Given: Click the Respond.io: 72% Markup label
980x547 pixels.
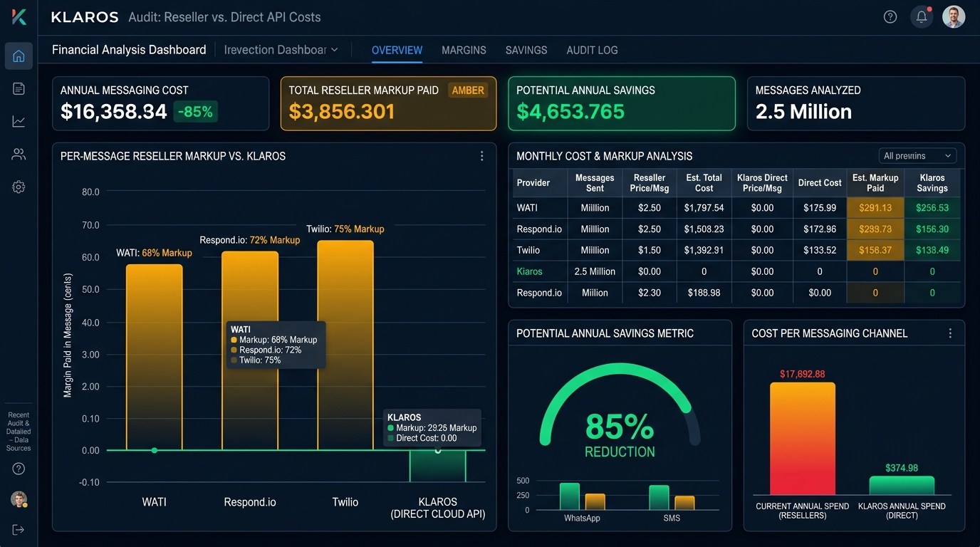Looking at the screenshot, I should point(250,240).
